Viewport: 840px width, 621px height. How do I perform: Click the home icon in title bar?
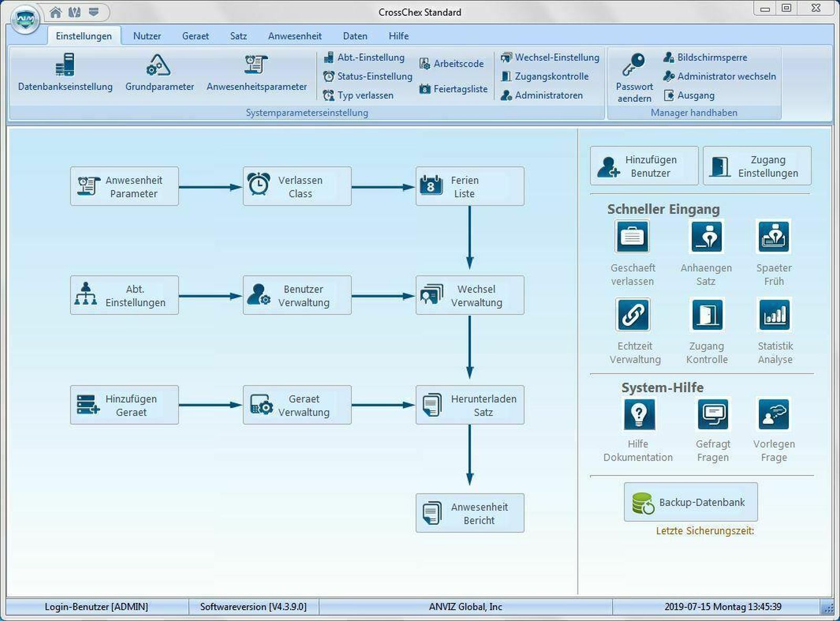56,12
